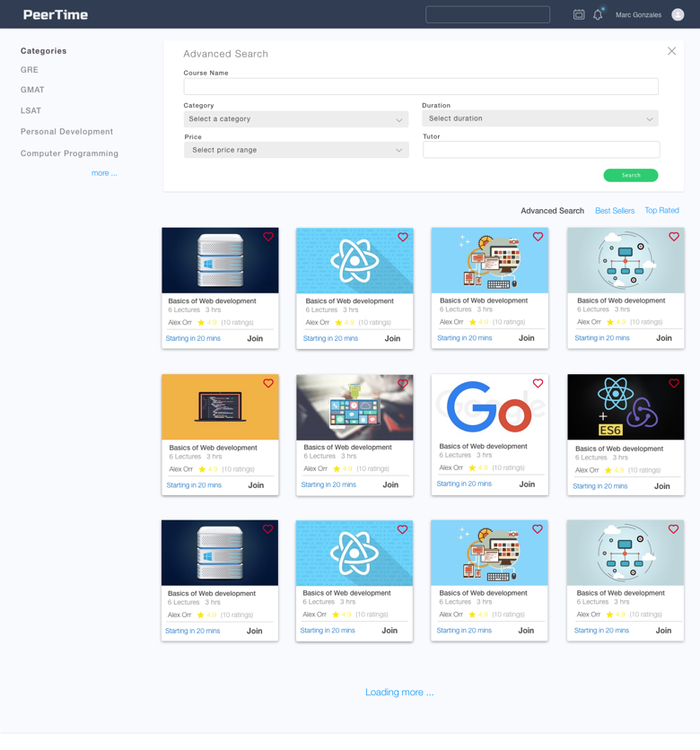Image resolution: width=700 pixels, height=750 pixels.
Task: Open the Select duration dropdown
Action: (x=540, y=118)
